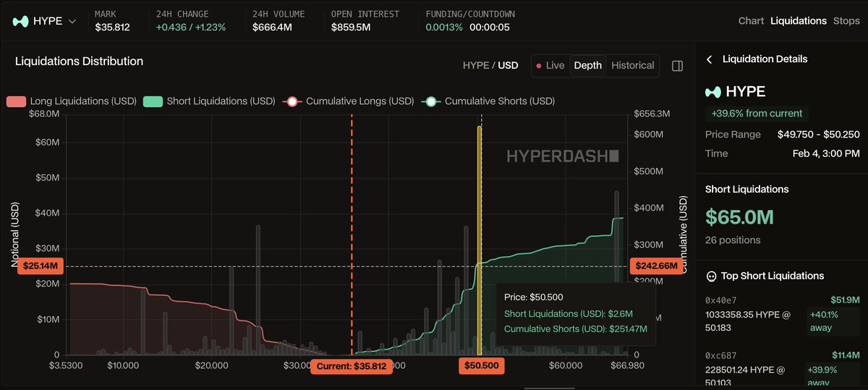Click the Liquidations Distribution title
This screenshot has width=868, height=390.
coord(79,62)
